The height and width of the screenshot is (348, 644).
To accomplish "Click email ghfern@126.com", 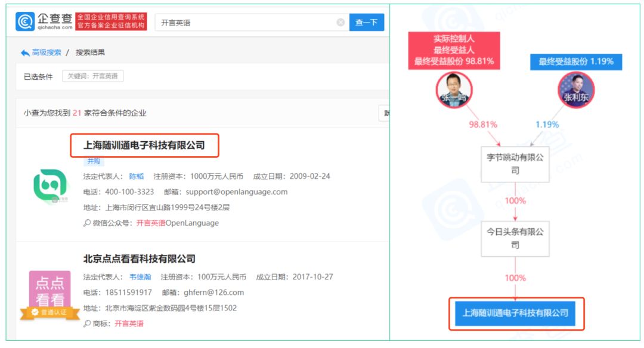I will coord(213,293).
